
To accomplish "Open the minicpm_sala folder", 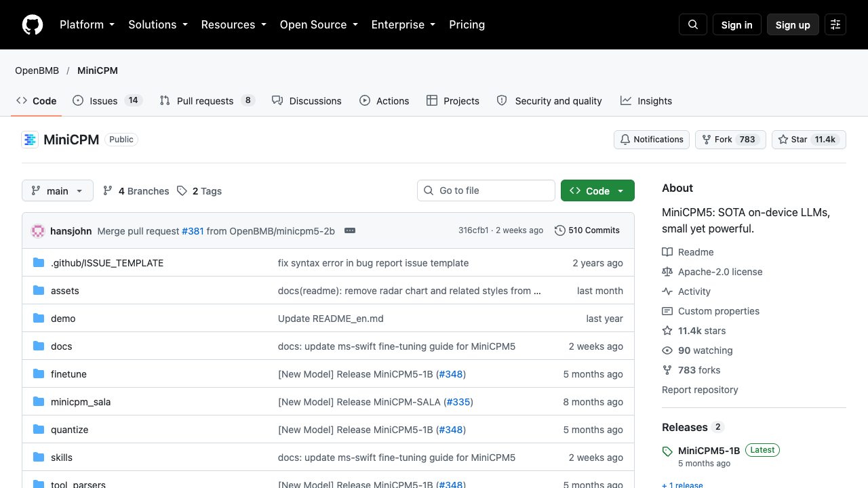I will tap(81, 402).
